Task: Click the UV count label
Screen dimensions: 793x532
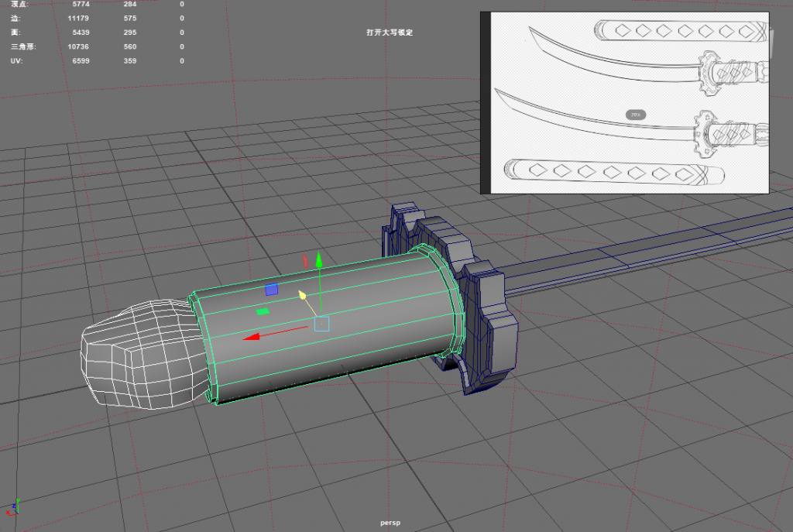Action: pyautogui.click(x=16, y=60)
